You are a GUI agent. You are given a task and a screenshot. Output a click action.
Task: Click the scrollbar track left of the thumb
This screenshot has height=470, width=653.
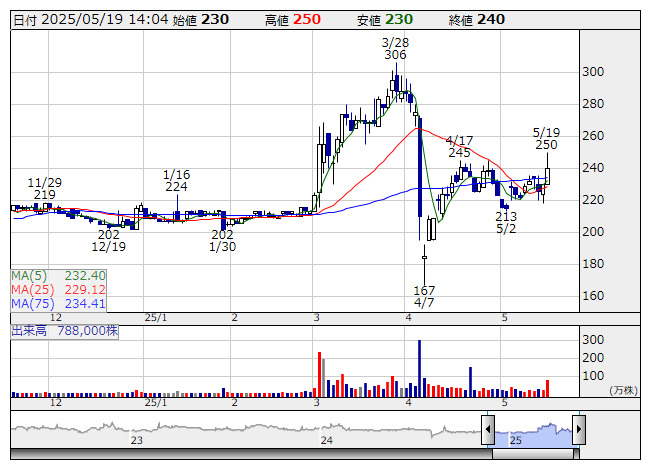click(x=251, y=454)
